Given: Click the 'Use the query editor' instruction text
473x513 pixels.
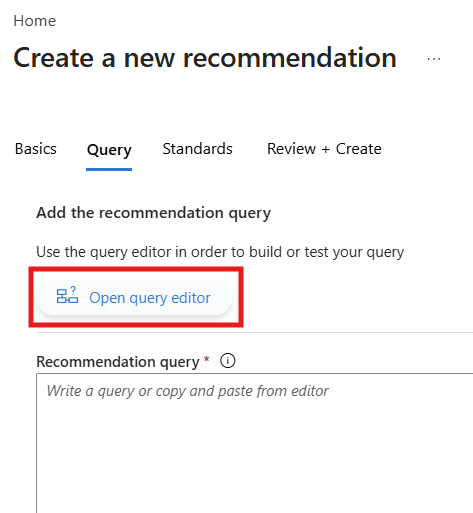Looking at the screenshot, I should point(220,252).
